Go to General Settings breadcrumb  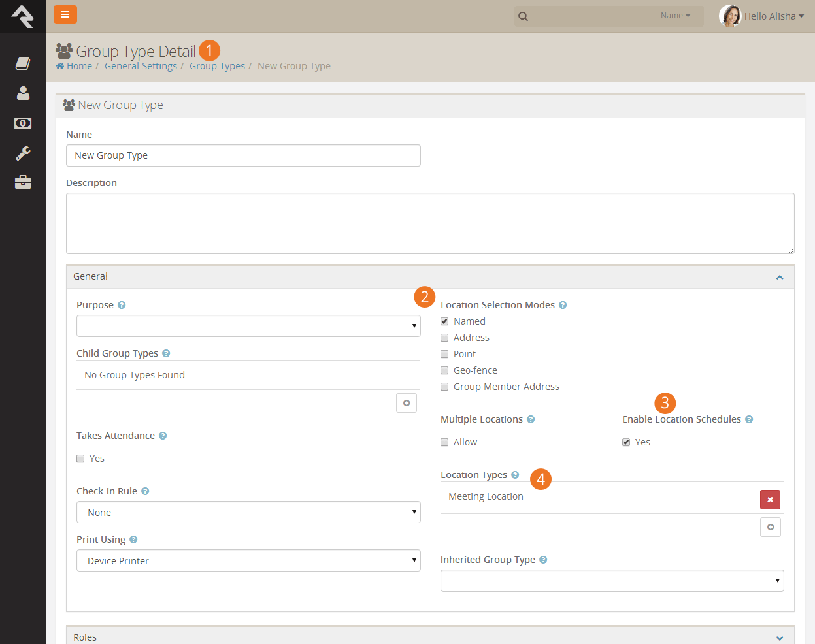pos(141,66)
